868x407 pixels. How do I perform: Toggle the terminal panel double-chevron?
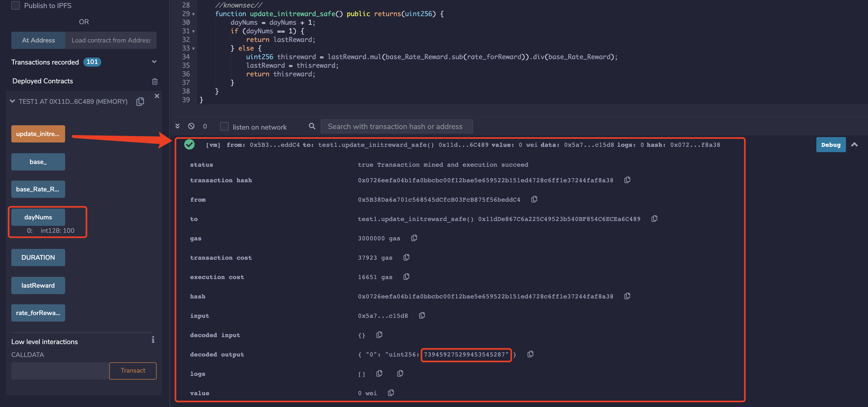177,126
